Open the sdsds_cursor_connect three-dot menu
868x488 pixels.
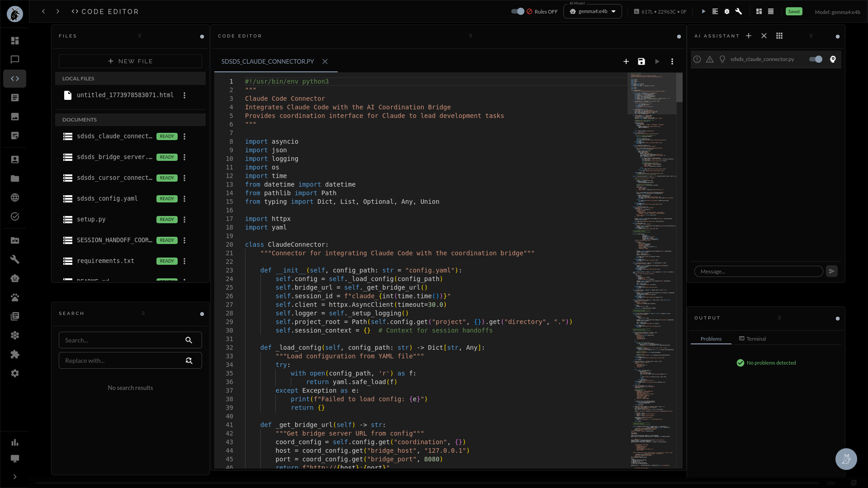pyautogui.click(x=184, y=178)
